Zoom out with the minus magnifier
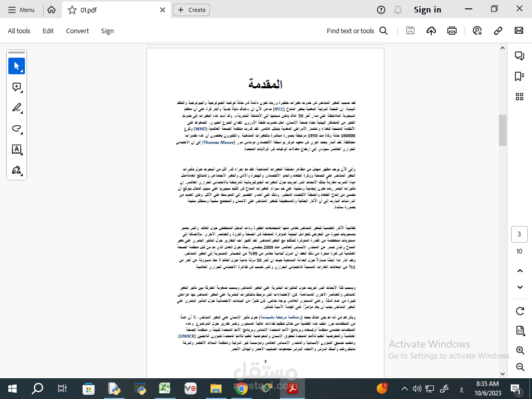 click(520, 367)
